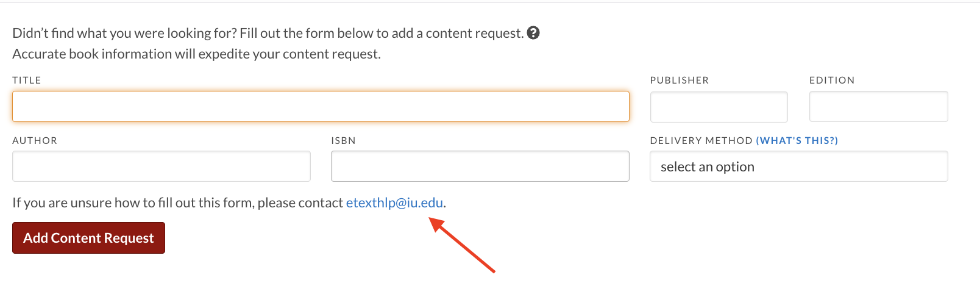The image size is (980, 283).
Task: Focus the ISBN input field
Action: click(480, 167)
